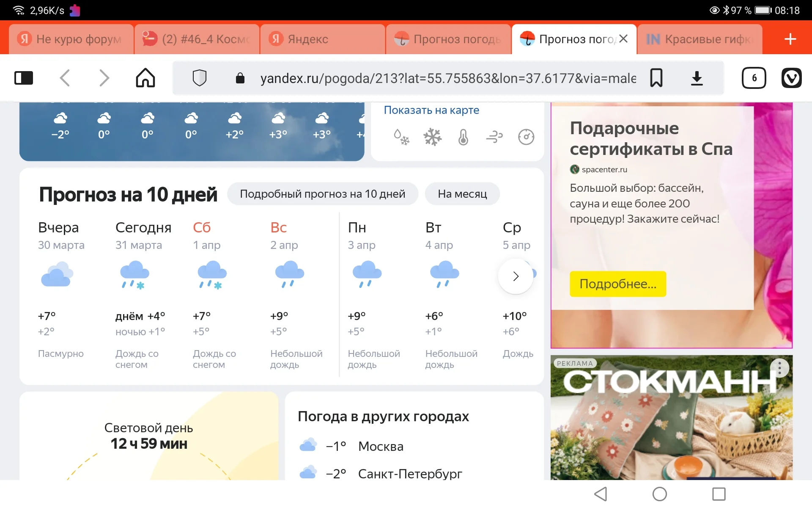This screenshot has height=508, width=812.
Task: Click the 'Показать на карте' link
Action: point(431,110)
